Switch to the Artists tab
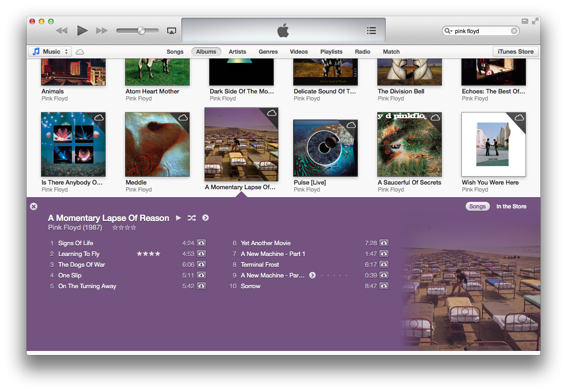 pos(237,52)
